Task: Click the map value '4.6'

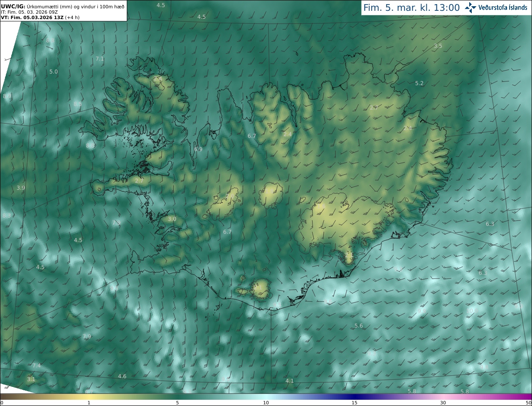Action: (122, 377)
